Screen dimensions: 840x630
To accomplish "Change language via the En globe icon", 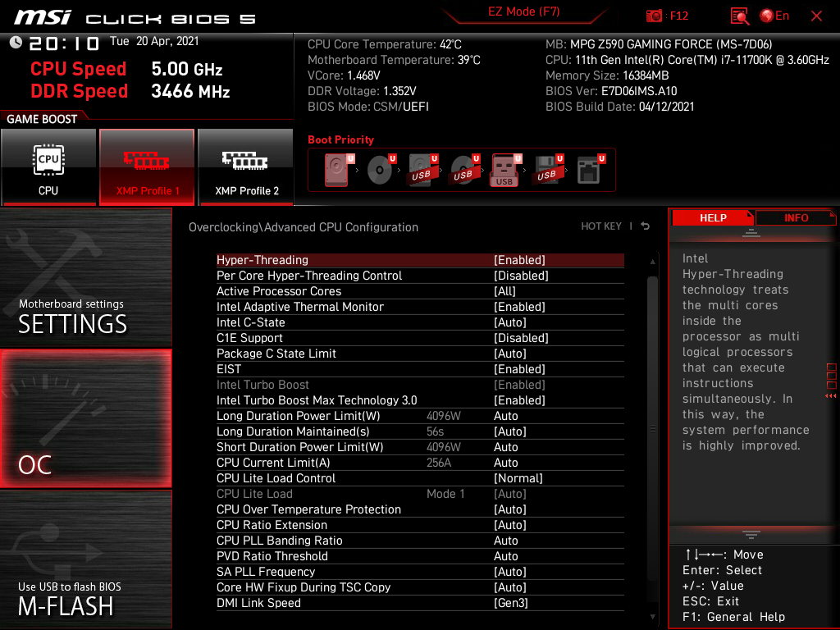I will click(x=774, y=16).
